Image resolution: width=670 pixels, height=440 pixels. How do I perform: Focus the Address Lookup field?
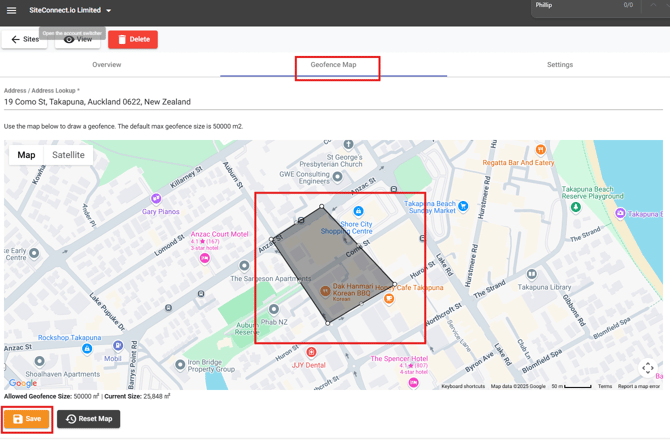tap(333, 102)
